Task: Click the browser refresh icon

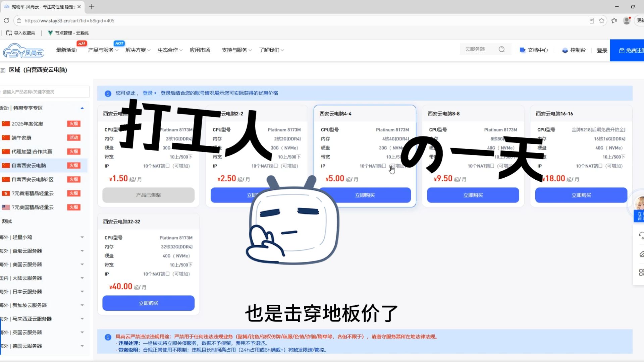Action: (x=6, y=20)
